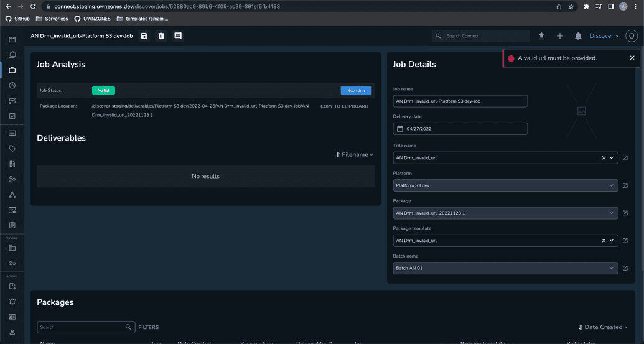Open linked batch external icon
Image resolution: width=644 pixels, height=344 pixels.
(x=625, y=268)
